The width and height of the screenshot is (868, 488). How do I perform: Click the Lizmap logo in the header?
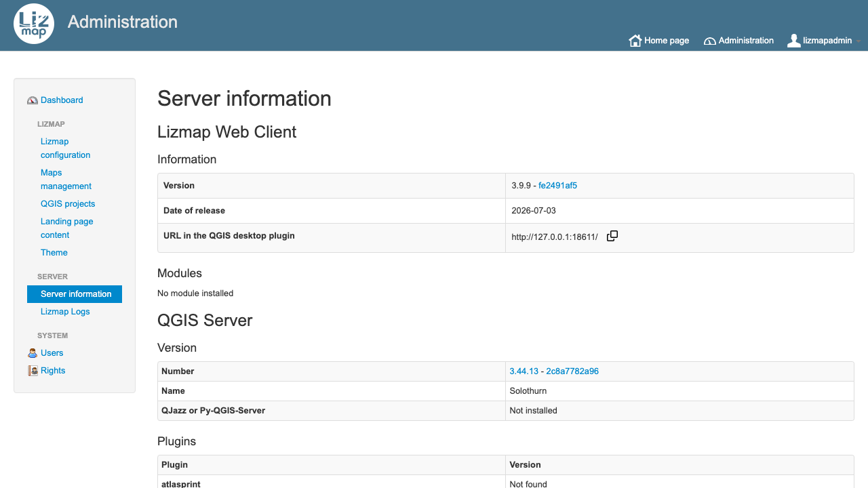34,24
